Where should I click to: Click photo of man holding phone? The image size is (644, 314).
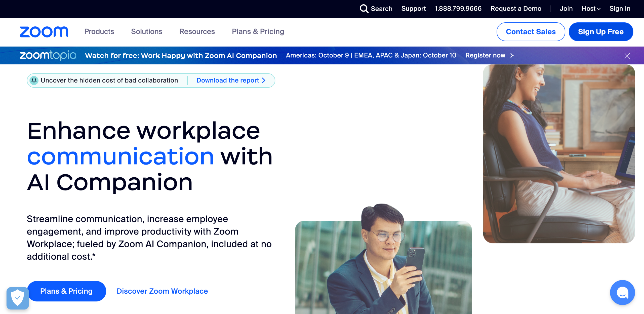pyautogui.click(x=383, y=267)
